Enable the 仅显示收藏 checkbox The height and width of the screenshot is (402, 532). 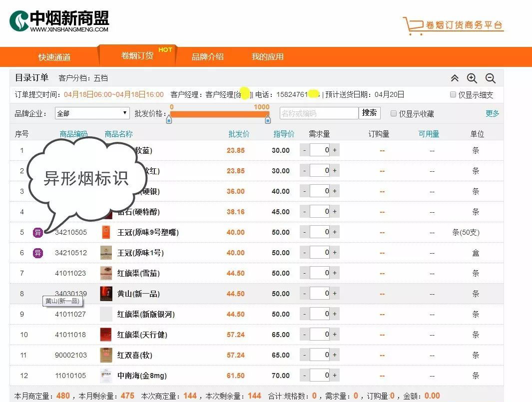pos(394,113)
